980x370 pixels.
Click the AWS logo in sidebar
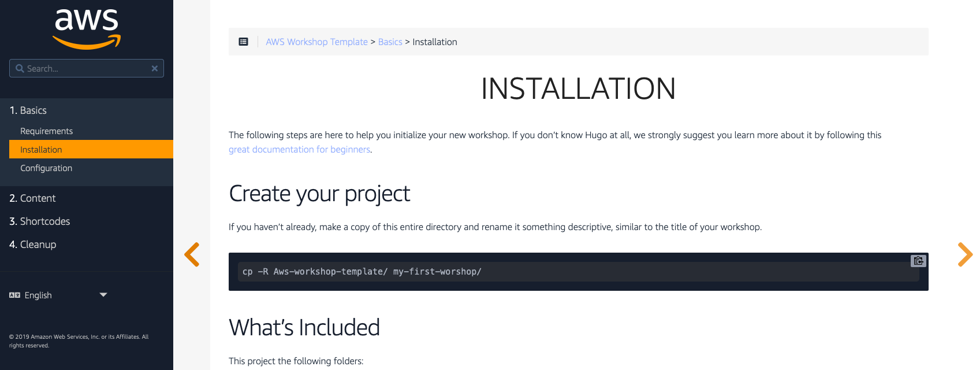tap(87, 29)
